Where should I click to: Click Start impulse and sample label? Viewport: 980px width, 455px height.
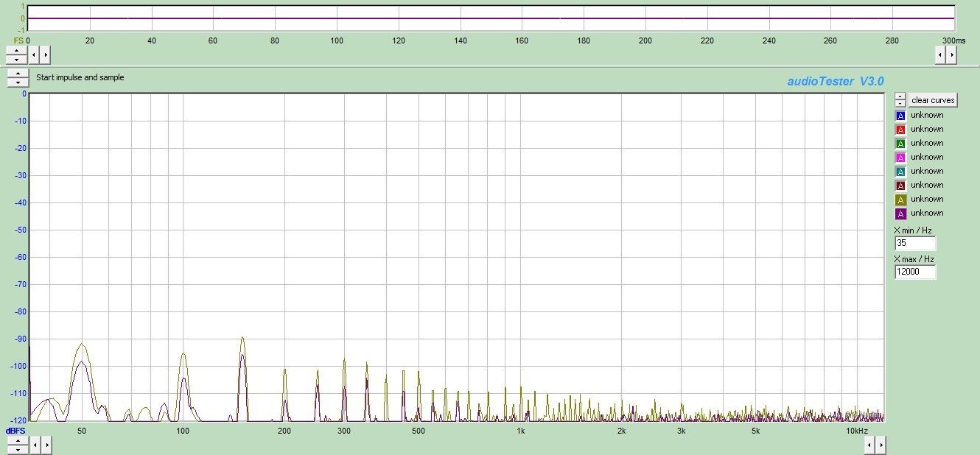click(80, 77)
